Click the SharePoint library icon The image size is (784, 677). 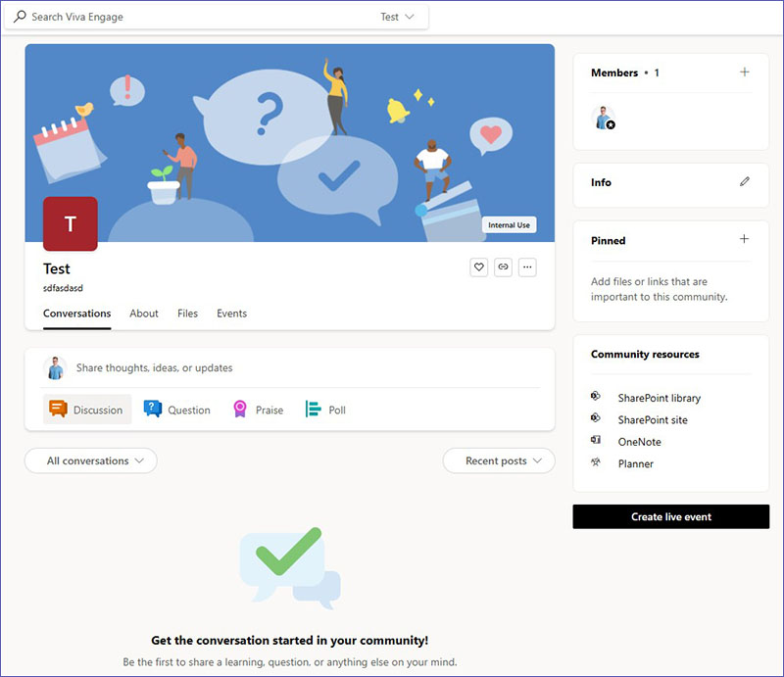[596, 396]
